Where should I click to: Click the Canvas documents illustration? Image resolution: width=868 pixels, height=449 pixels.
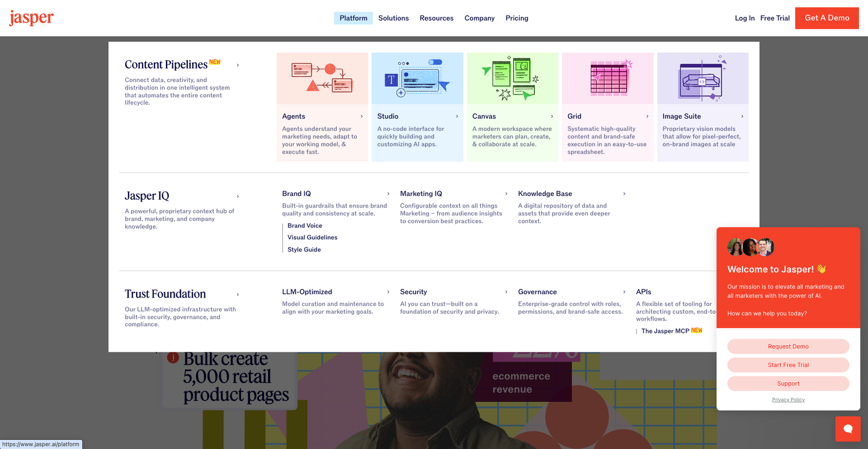click(512, 78)
